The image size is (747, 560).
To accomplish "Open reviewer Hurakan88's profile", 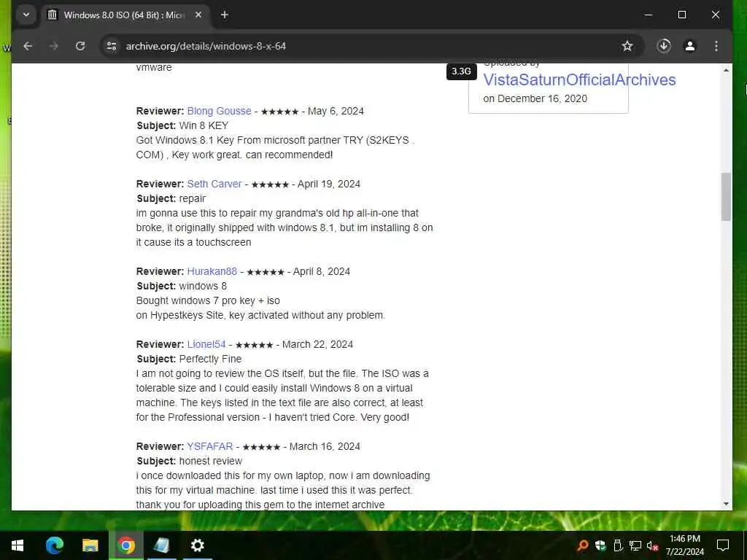I will 212,271.
